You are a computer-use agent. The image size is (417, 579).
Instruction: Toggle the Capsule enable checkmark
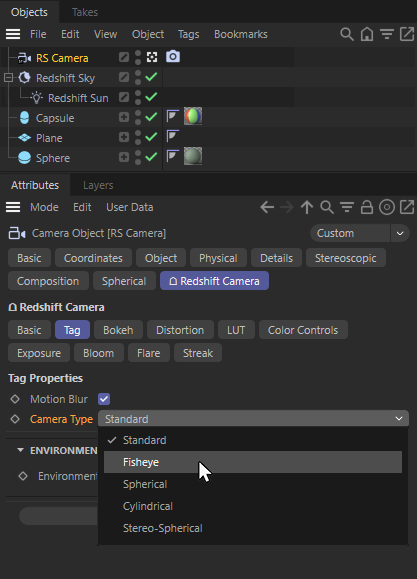(151, 117)
